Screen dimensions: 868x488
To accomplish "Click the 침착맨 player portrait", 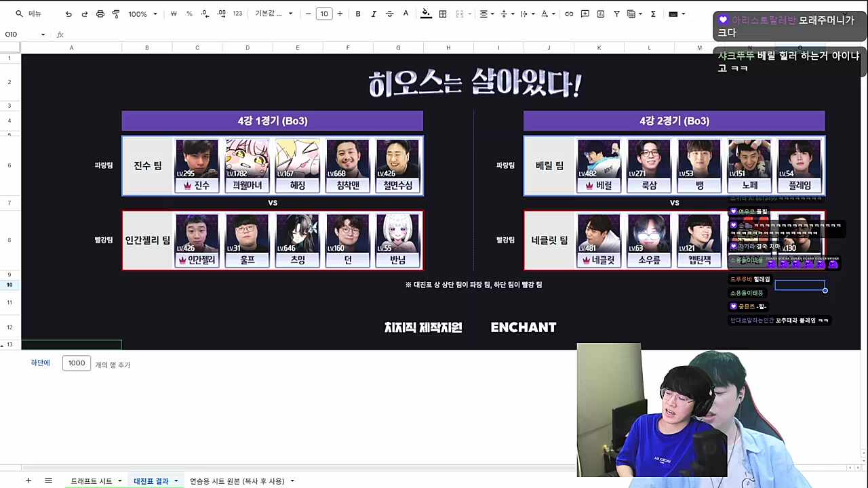I will (348, 165).
